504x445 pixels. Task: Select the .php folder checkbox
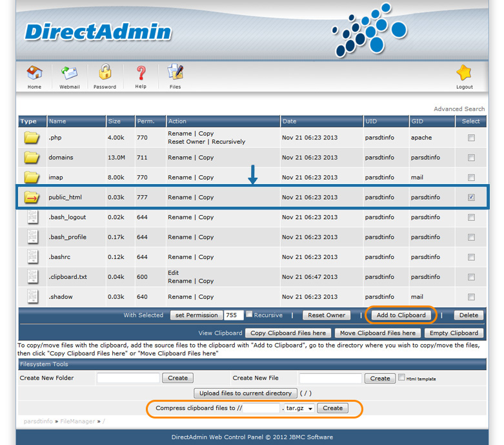point(471,138)
